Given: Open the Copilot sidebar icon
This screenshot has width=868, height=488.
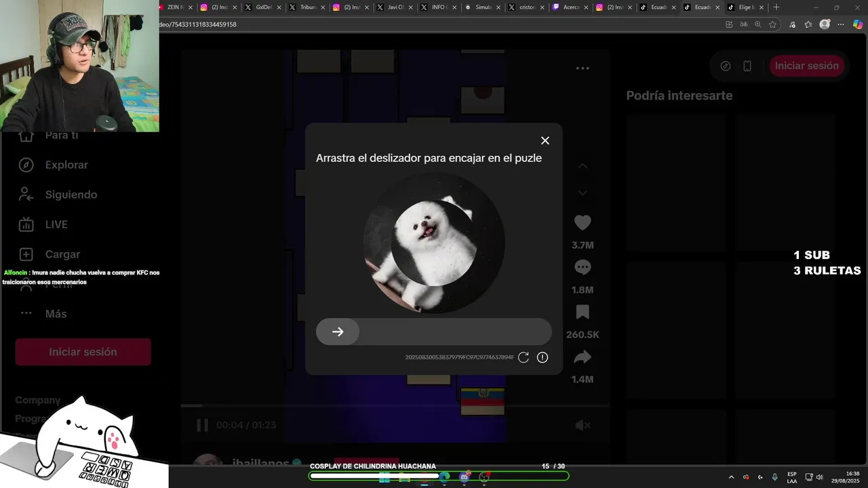Looking at the screenshot, I should 858,24.
